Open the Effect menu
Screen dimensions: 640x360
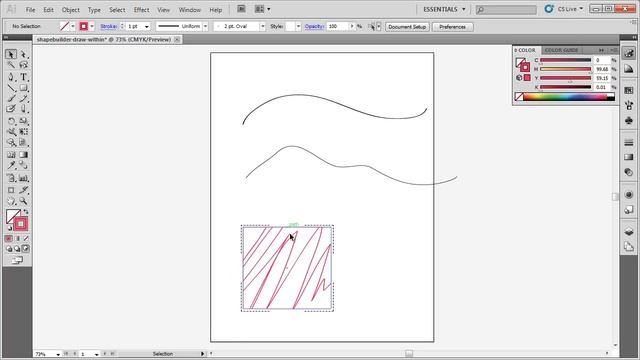141,9
